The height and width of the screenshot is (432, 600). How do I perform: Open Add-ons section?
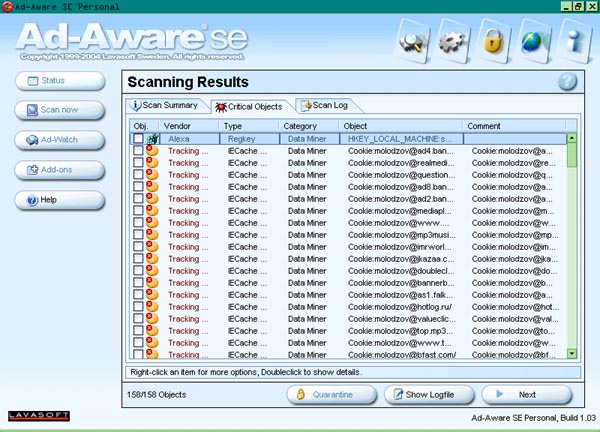[60, 170]
